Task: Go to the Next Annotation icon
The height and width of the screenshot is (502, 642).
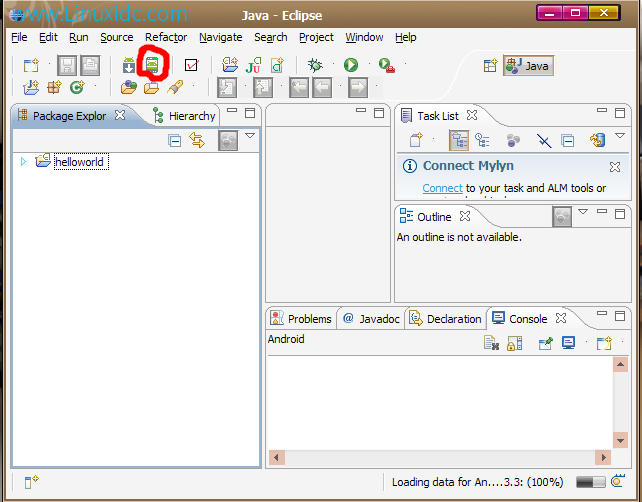Action: [227, 87]
